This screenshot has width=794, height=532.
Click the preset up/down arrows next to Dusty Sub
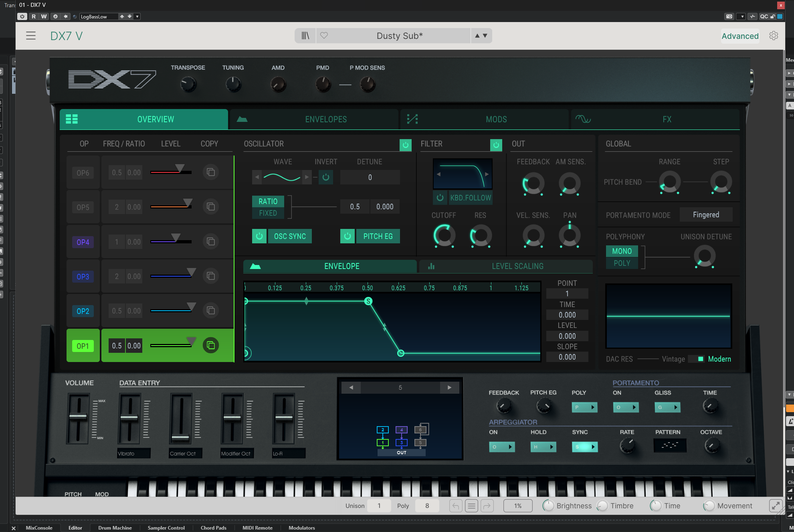pyautogui.click(x=481, y=36)
